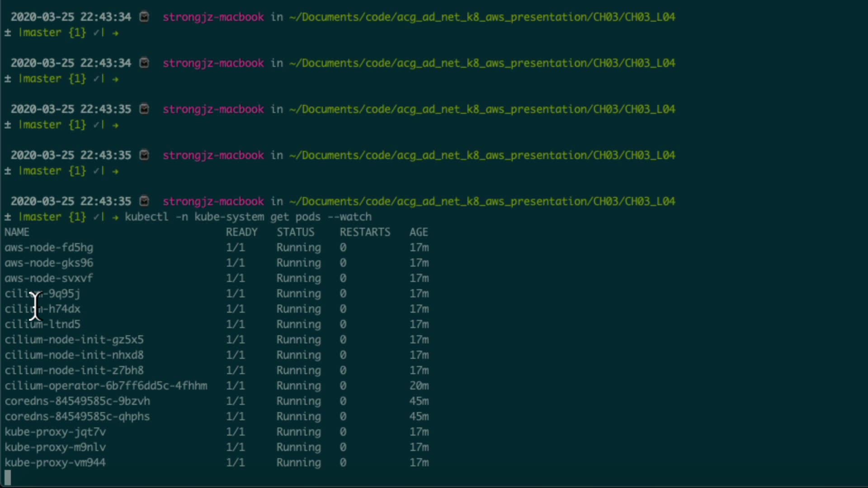Click the --watch flag in the command
The height and width of the screenshot is (488, 868).
point(349,217)
